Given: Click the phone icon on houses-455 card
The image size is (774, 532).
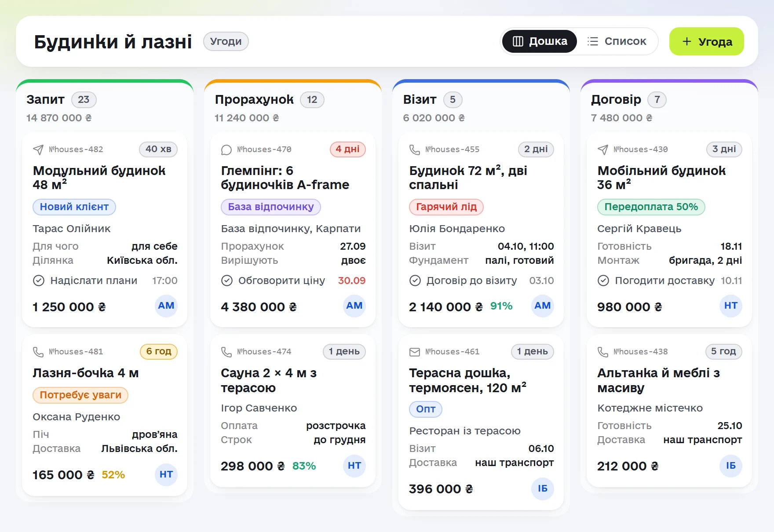Looking at the screenshot, I should click(415, 149).
